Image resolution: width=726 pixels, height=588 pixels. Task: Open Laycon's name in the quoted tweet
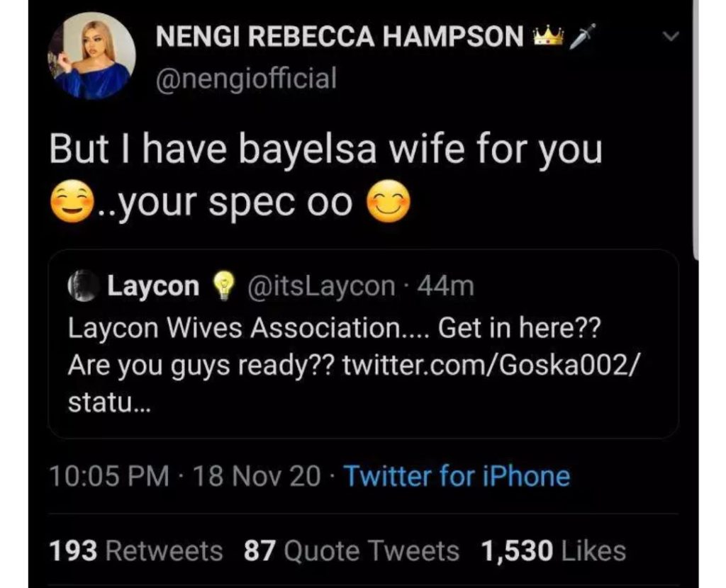pyautogui.click(x=153, y=286)
